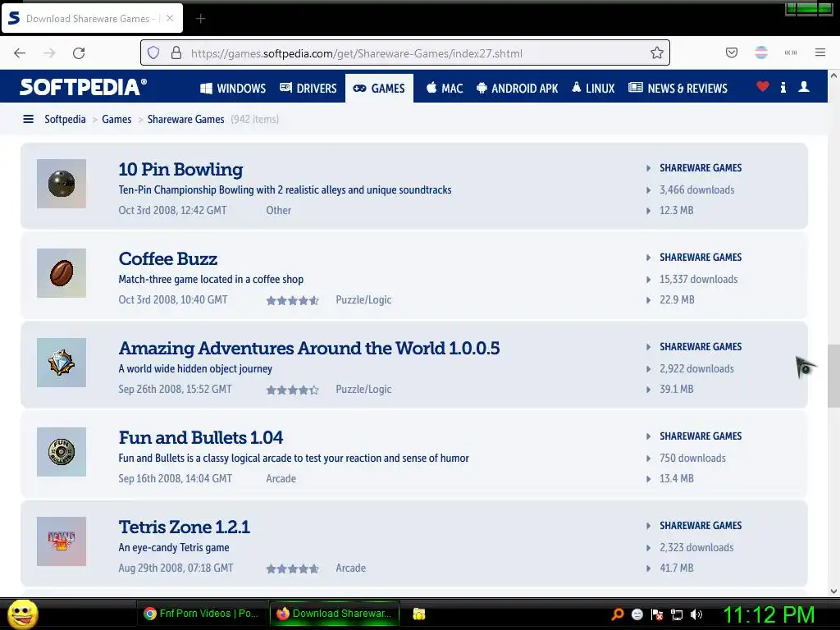The width and height of the screenshot is (840, 630).
Task: Click the 11:12 PM clock
Action: tap(769, 614)
